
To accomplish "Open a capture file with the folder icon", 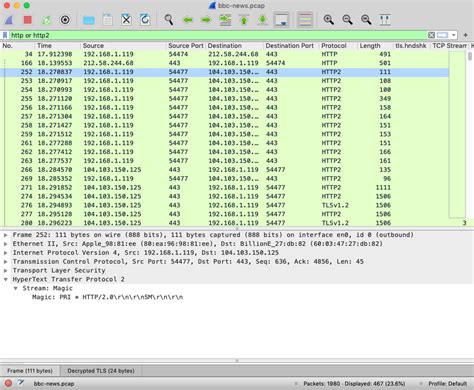I will 89,20.
